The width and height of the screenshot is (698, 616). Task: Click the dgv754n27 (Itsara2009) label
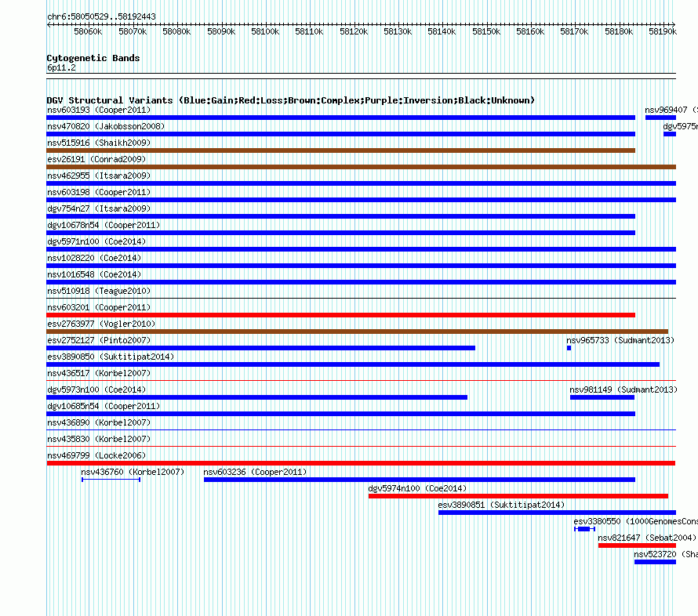pyautogui.click(x=99, y=208)
